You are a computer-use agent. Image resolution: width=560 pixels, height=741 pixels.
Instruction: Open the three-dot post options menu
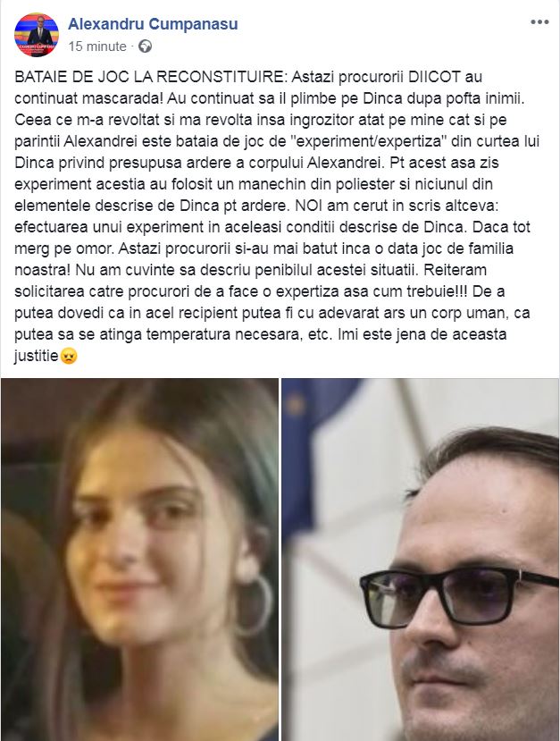point(539,22)
